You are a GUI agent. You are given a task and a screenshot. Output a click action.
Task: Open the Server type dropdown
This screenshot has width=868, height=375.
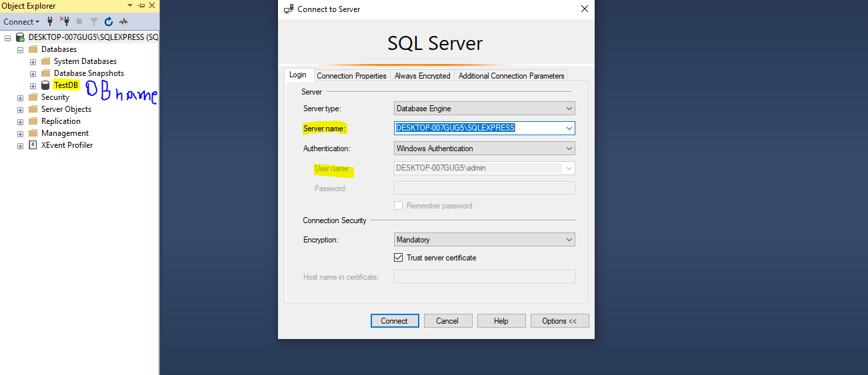coord(485,108)
